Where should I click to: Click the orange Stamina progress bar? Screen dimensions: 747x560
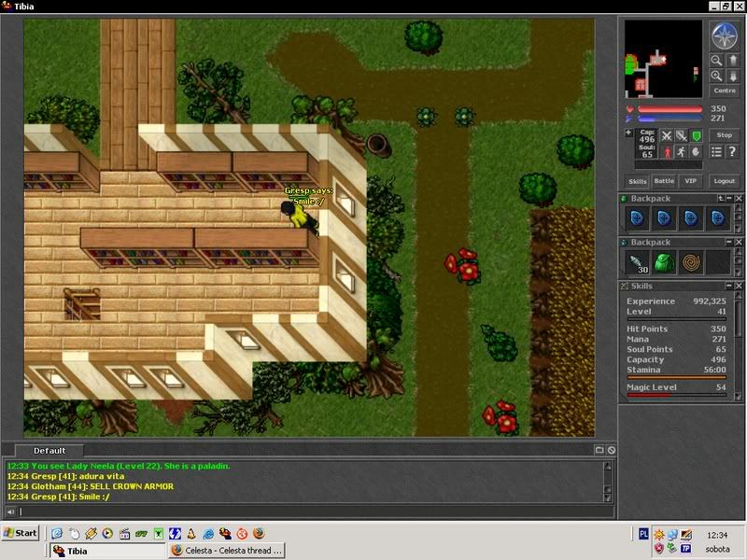(x=676, y=377)
